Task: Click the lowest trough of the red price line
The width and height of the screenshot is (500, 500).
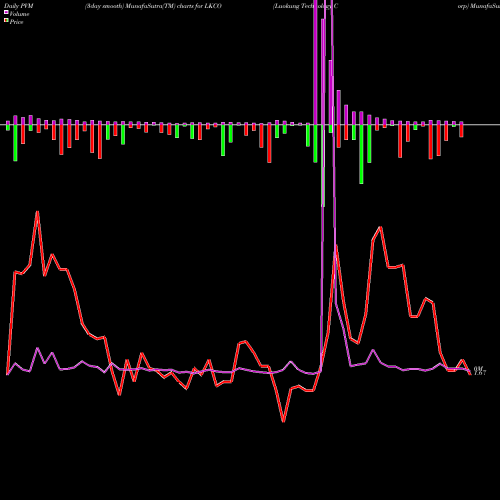Action: click(x=283, y=422)
